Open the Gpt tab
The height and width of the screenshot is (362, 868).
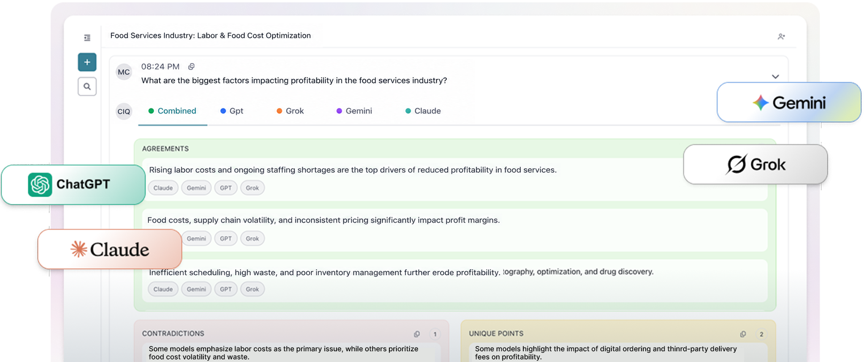click(232, 111)
